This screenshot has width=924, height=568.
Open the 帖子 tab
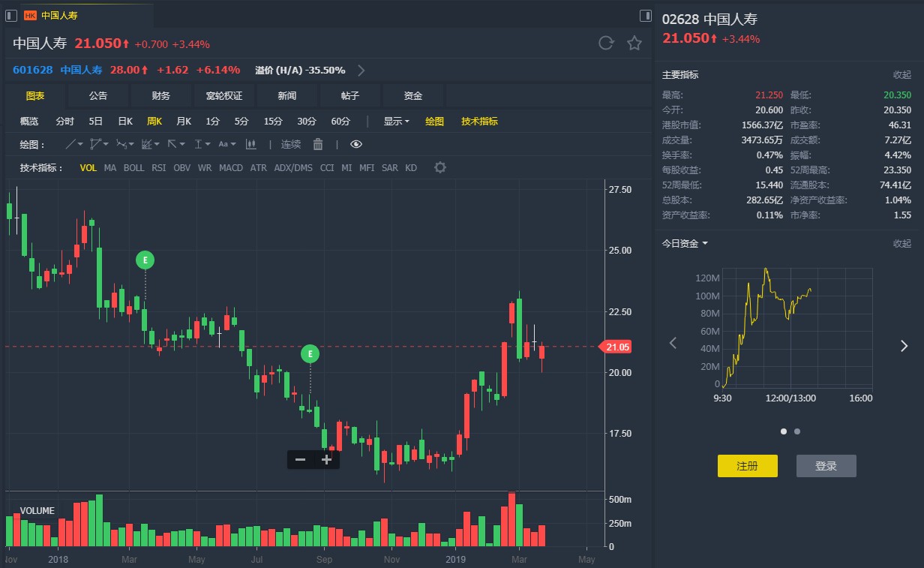[350, 96]
